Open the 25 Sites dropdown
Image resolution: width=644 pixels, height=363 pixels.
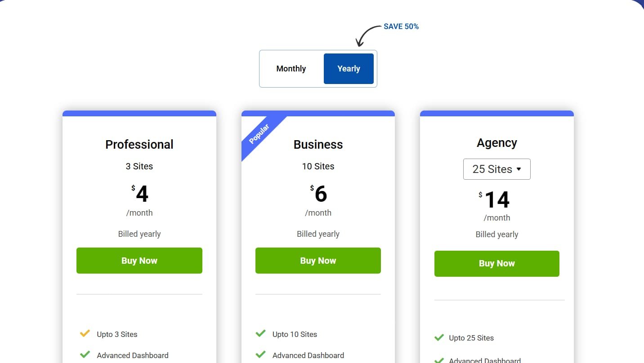pos(496,169)
